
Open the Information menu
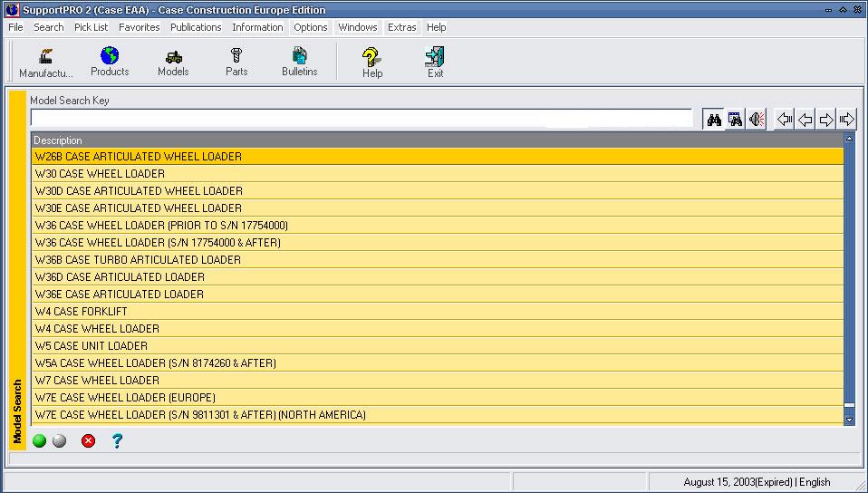(257, 27)
